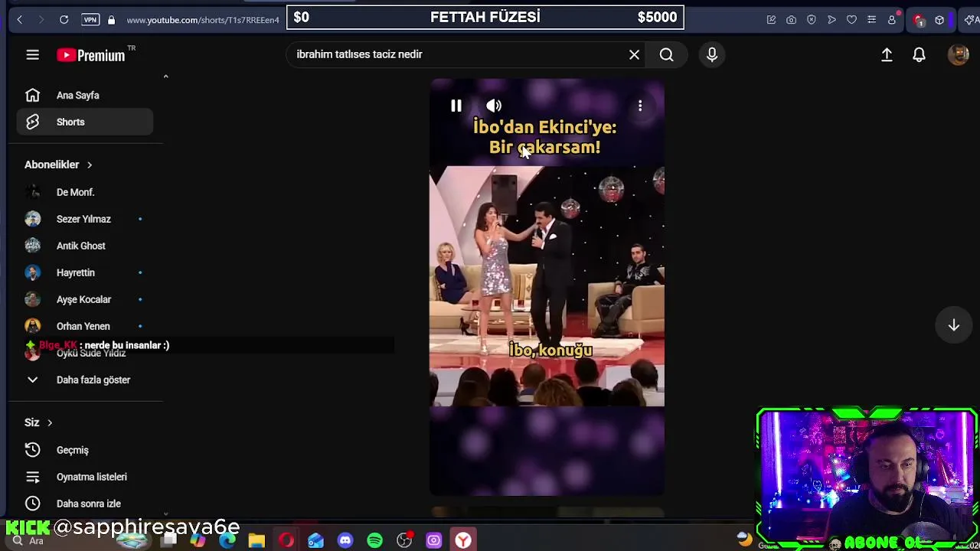Open the Siz section chevron
Image resolution: width=980 pixels, height=551 pixels.
(50, 422)
